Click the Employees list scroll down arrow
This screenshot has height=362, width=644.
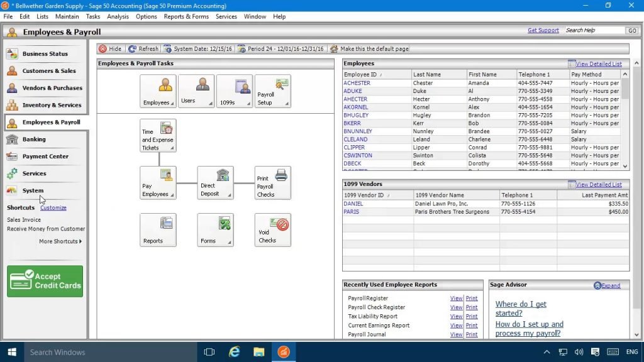(625, 166)
